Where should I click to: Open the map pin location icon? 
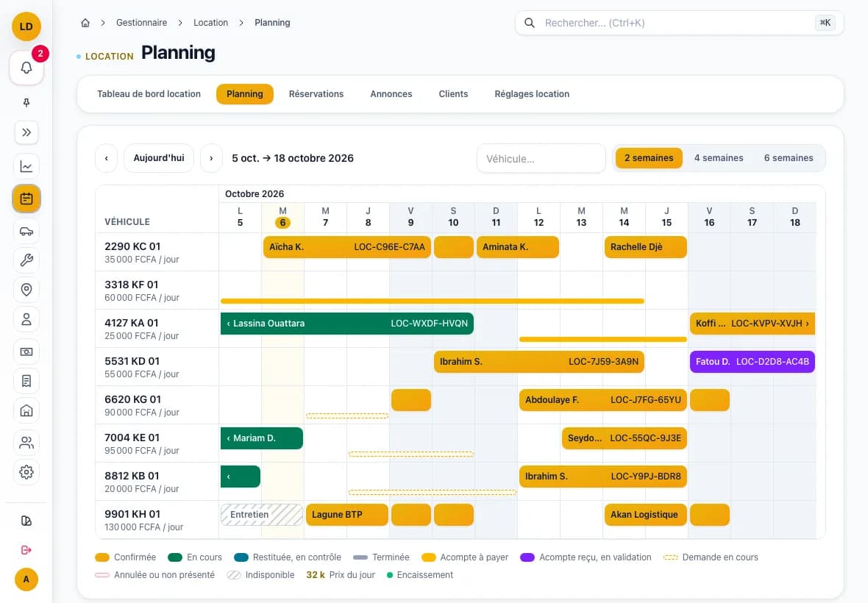(x=26, y=289)
